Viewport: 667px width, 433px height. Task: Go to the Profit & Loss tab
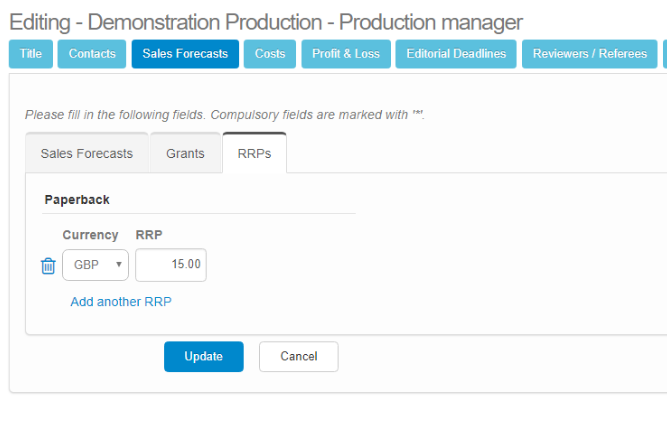(x=346, y=54)
